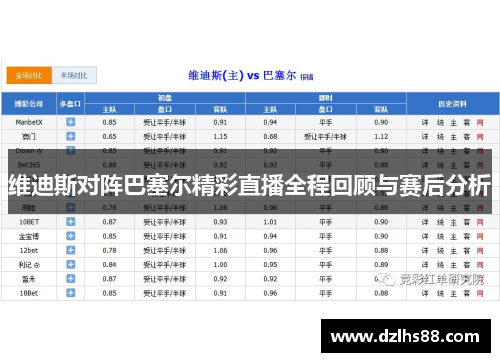Viewport: 500px width, 362px height.
Task: Select the 盈禾 company name
Action: (x=29, y=279)
